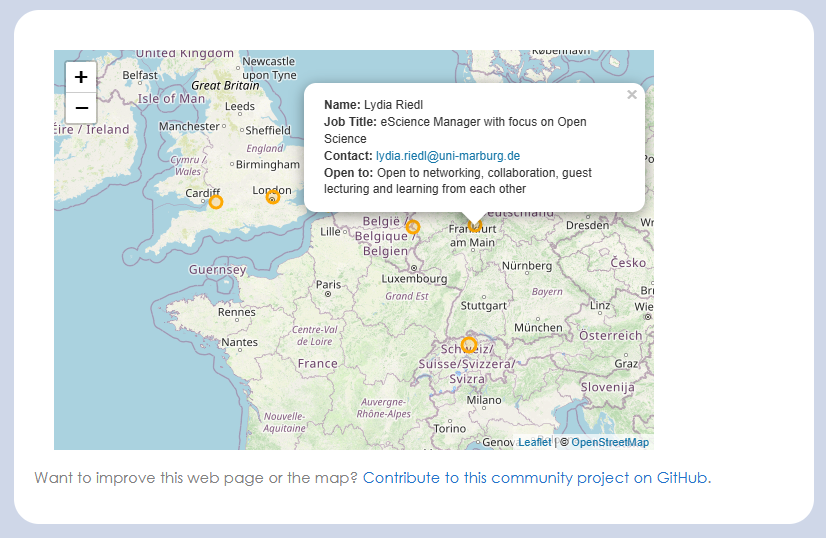Click the zoom in plus button
This screenshot has height=538, width=826.
tap(81, 77)
